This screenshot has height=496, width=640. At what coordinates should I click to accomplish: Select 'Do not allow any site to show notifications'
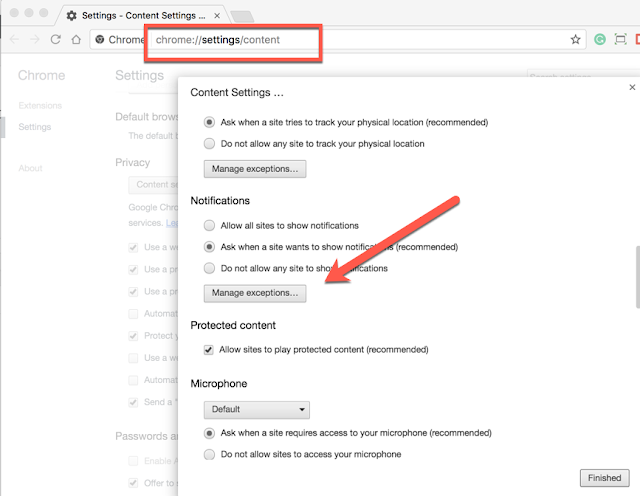tap(210, 268)
